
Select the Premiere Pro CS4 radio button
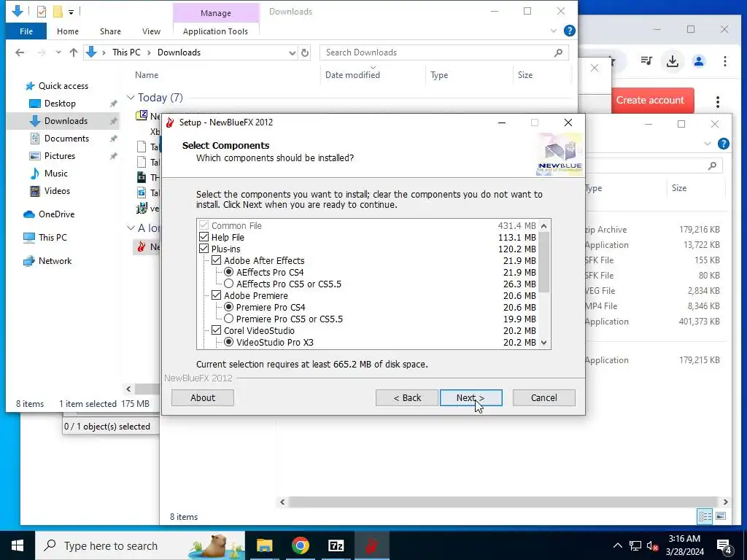click(x=228, y=307)
